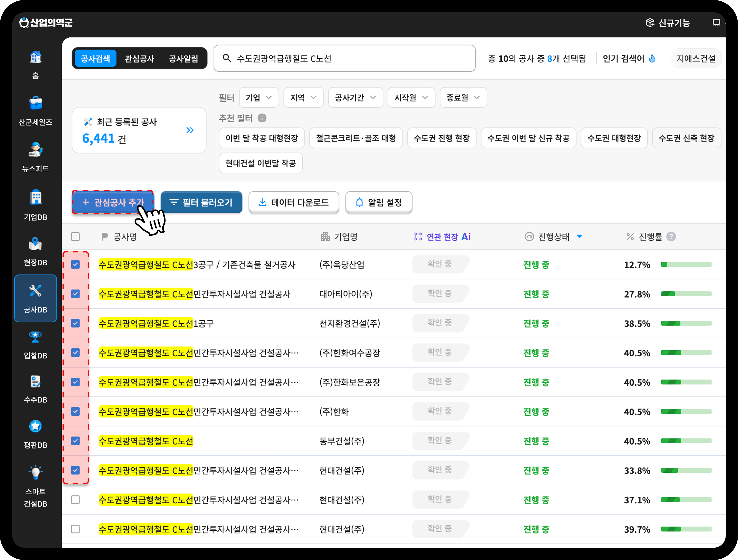The width and height of the screenshot is (738, 560).
Task: Open the 홈 sidebar icon
Action: pos(35,57)
